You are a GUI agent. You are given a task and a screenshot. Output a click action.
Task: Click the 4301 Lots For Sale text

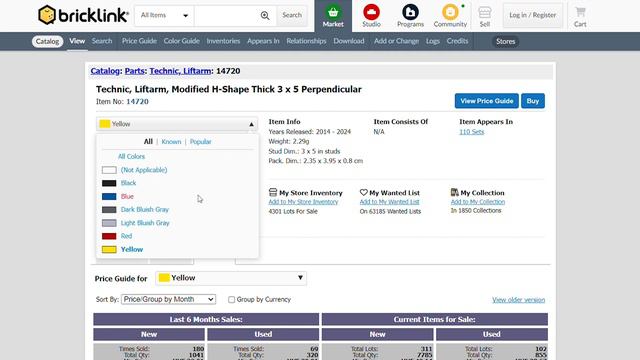[x=293, y=211]
